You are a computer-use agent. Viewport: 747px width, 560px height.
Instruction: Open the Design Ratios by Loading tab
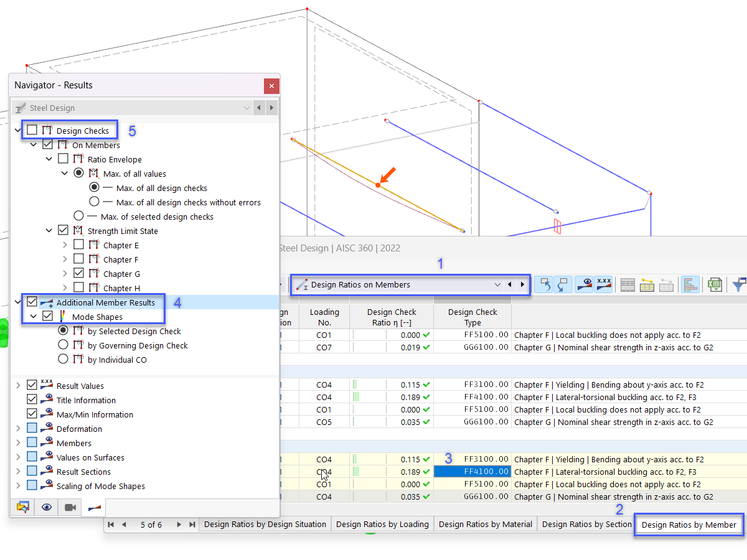382,525
